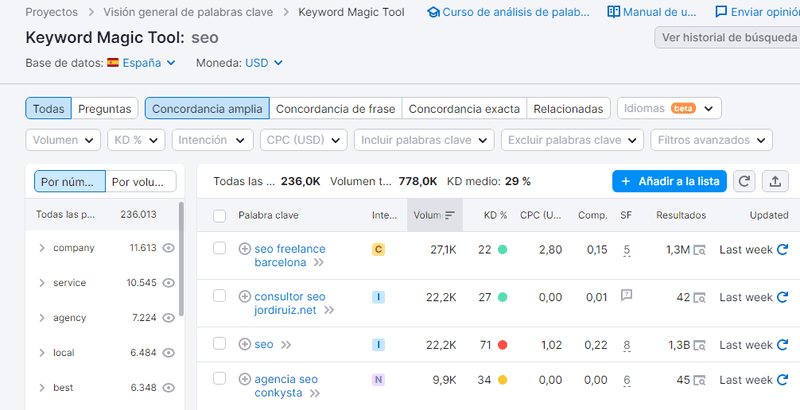
Task: Open Incluir palabras clave dropdown
Action: click(424, 140)
